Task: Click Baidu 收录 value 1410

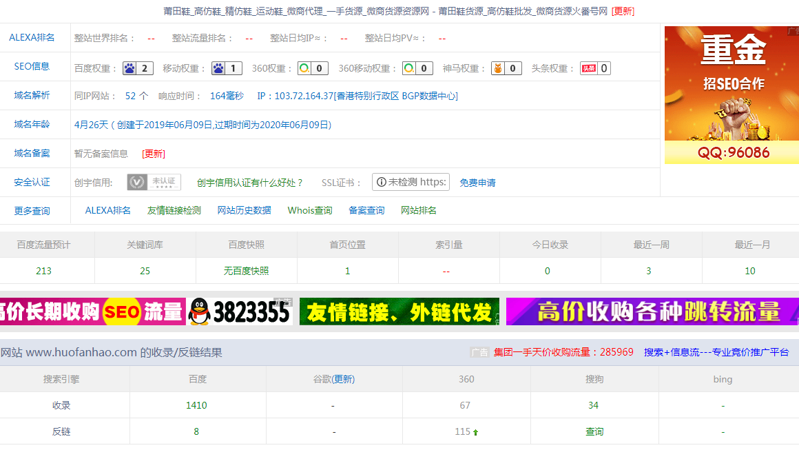Action: 196,406
